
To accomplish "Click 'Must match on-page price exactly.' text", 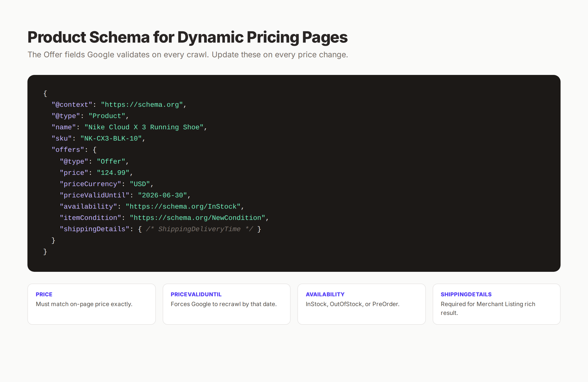I will pos(84,304).
